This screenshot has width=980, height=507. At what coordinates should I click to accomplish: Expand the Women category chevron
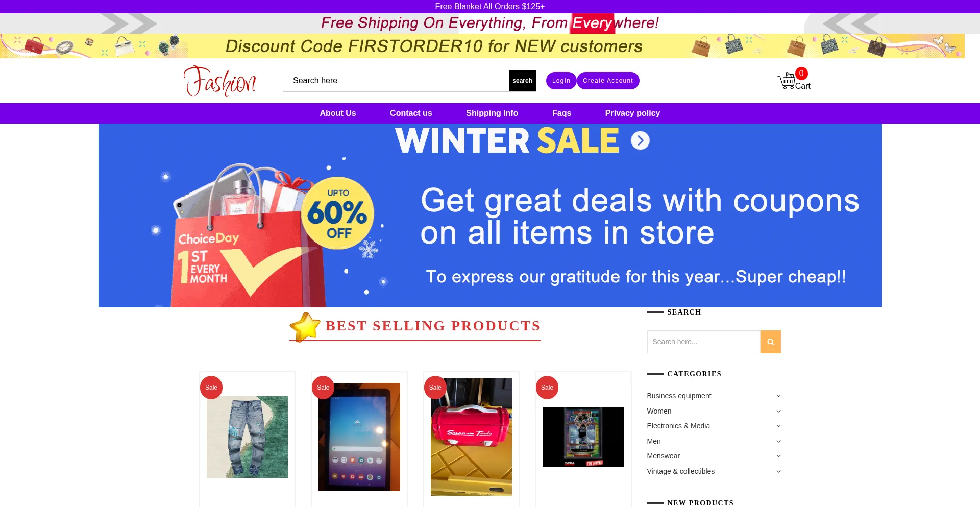[778, 411]
